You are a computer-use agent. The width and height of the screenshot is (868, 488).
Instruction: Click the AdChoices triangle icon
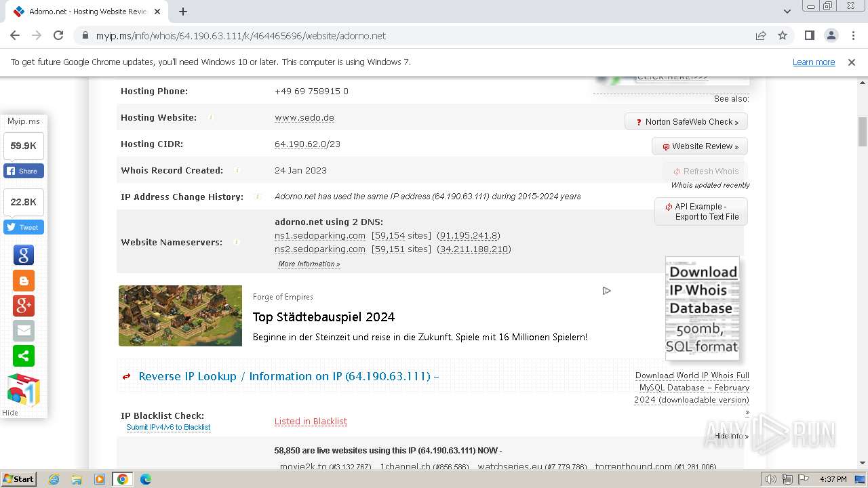coord(607,291)
